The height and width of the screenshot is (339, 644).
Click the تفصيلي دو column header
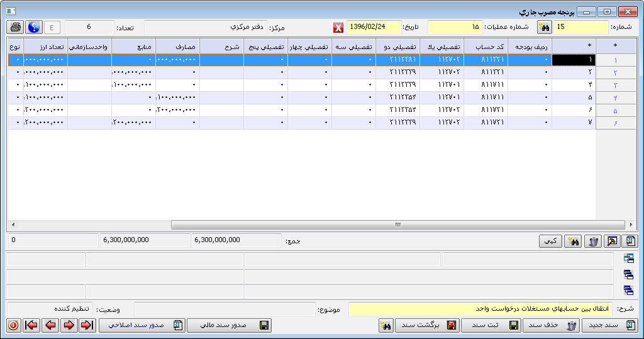397,47
